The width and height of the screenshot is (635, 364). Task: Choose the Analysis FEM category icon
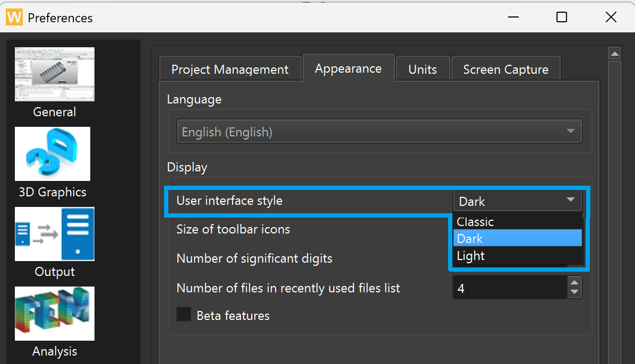pyautogui.click(x=55, y=314)
